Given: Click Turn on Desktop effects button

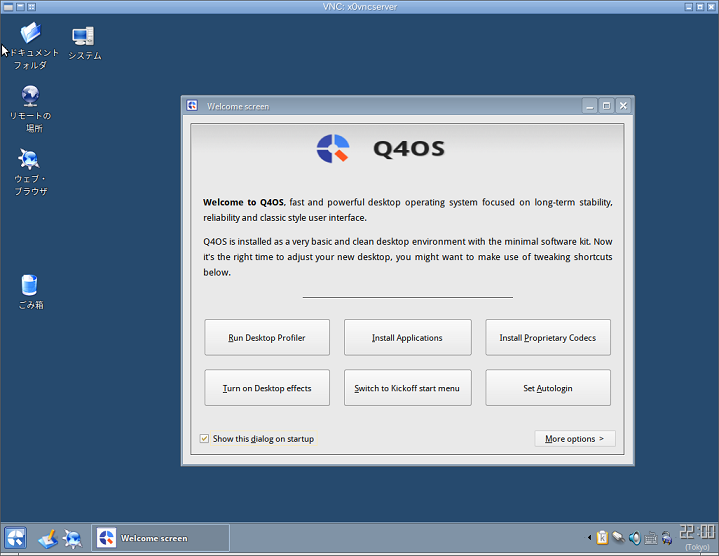Looking at the screenshot, I should pyautogui.click(x=267, y=388).
